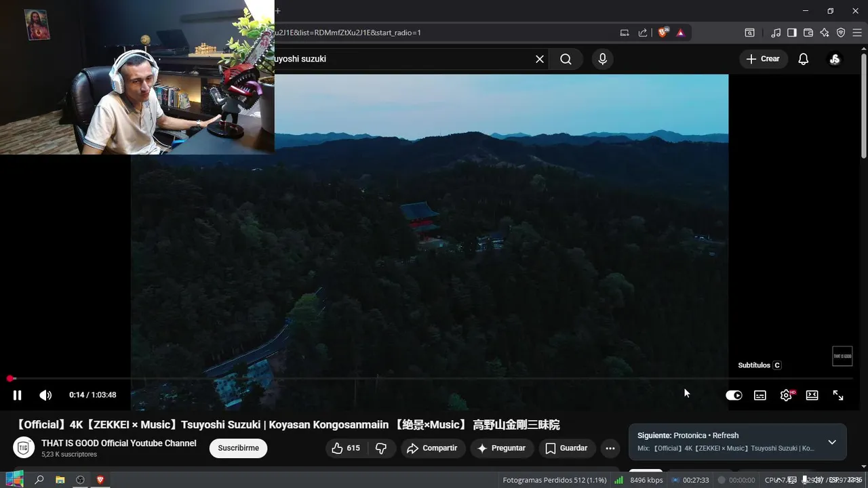This screenshot has width=868, height=488.
Task: Open File Explorer from taskbar
Action: [x=60, y=480]
